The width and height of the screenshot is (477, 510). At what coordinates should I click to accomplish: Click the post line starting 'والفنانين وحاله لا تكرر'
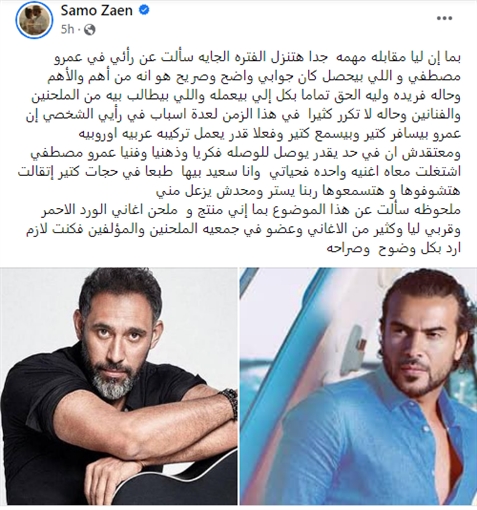244,115
